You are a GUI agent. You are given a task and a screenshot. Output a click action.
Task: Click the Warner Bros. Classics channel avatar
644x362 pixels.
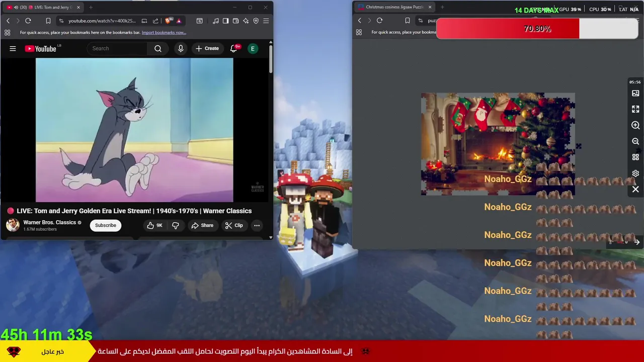(x=13, y=225)
